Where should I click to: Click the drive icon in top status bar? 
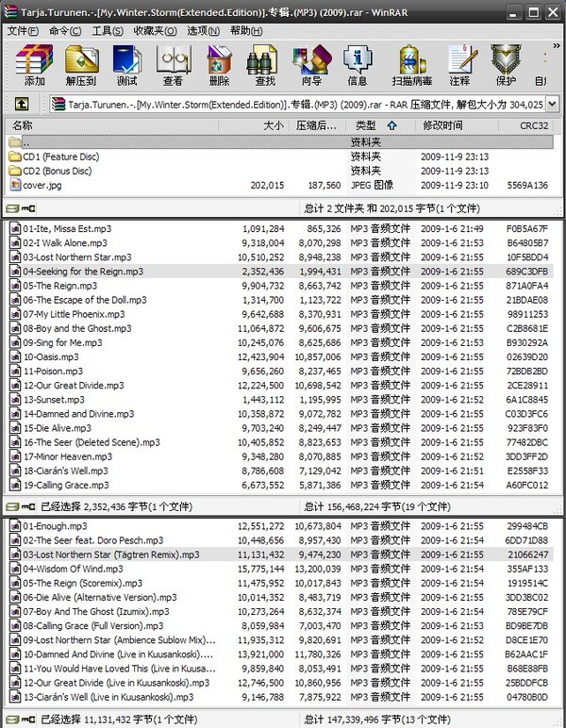[x=12, y=208]
